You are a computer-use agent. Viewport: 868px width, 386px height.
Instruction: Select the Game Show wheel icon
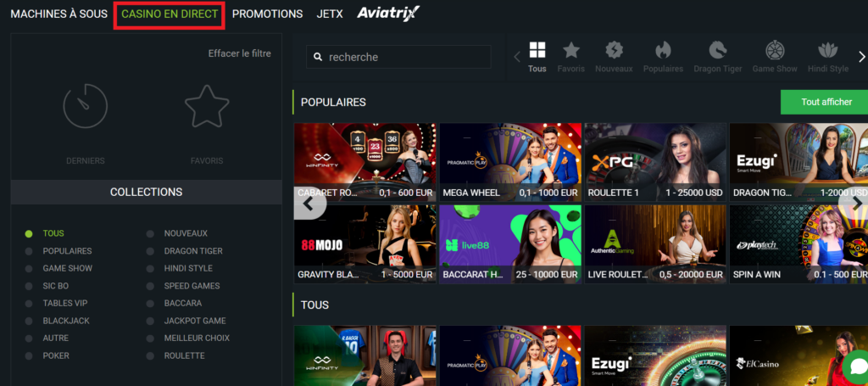coord(775,50)
